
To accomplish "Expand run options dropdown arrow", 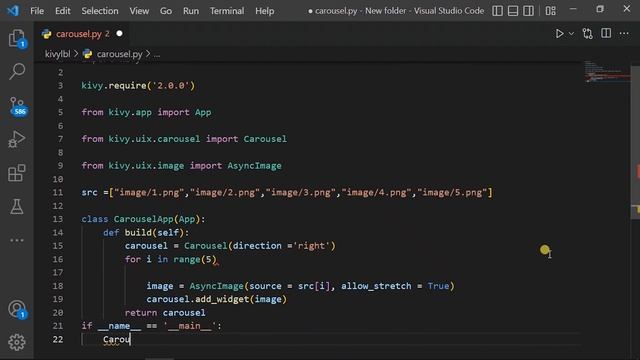I will (571, 33).
